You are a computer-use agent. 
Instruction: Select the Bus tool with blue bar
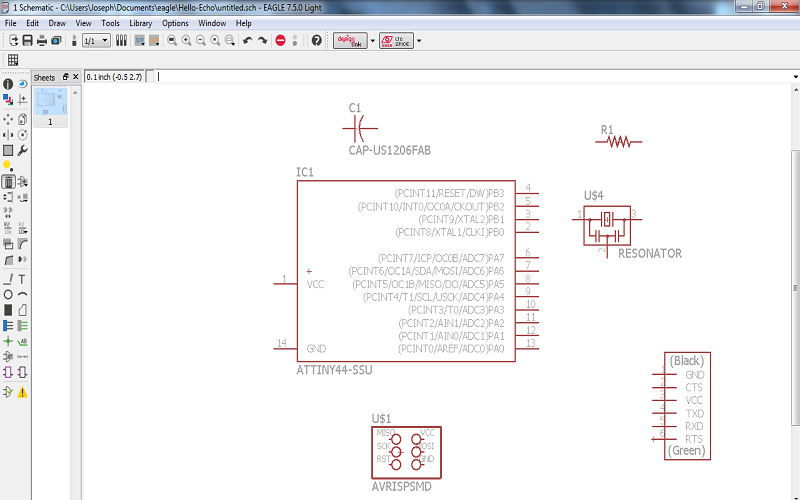pos(8,326)
